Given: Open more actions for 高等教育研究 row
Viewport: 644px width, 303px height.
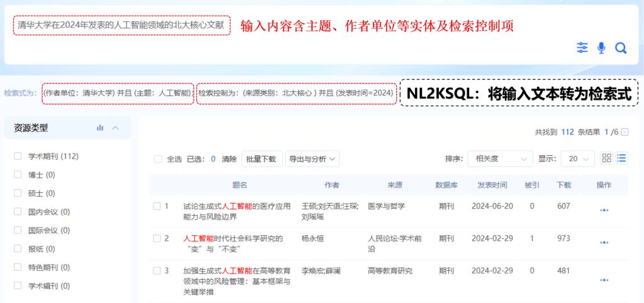Looking at the screenshot, I should tap(604, 280).
